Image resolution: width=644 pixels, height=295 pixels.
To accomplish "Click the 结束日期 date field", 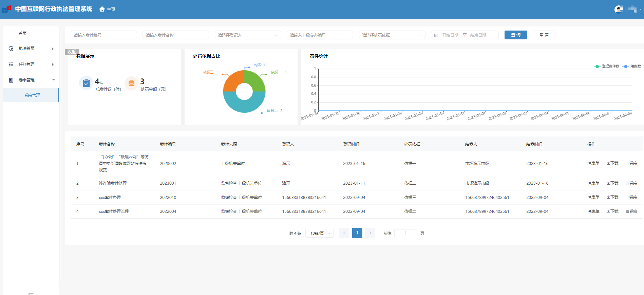I will [478, 35].
